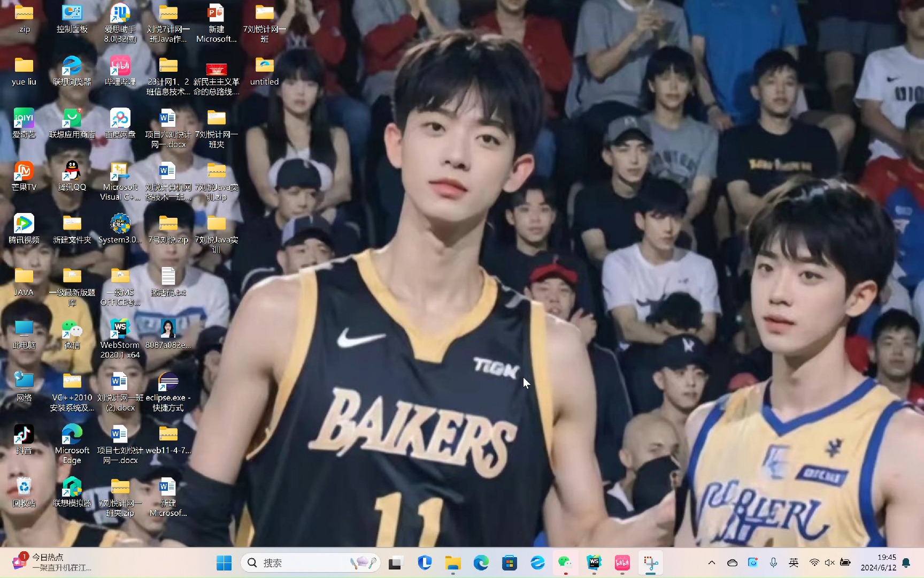Launch 联想模拟器 desktop shortcut
This screenshot has width=924, height=578.
72,492
